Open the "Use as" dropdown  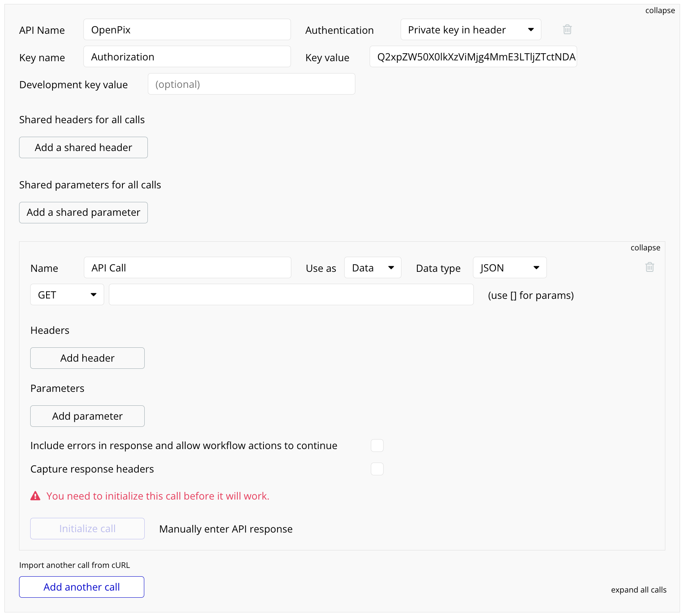pyautogui.click(x=372, y=267)
